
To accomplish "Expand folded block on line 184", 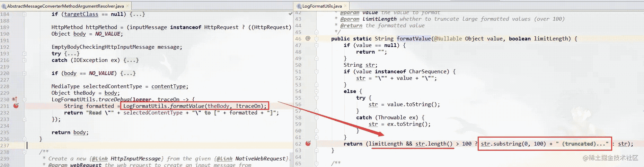I will (x=25, y=14).
